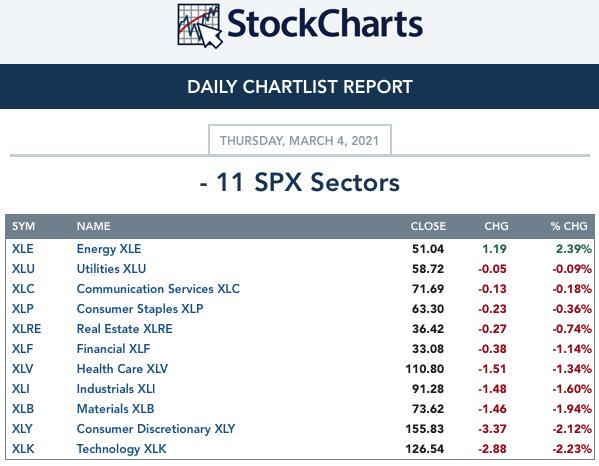The height and width of the screenshot is (466, 599).
Task: Open Technology XLK name link
Action: (121, 449)
